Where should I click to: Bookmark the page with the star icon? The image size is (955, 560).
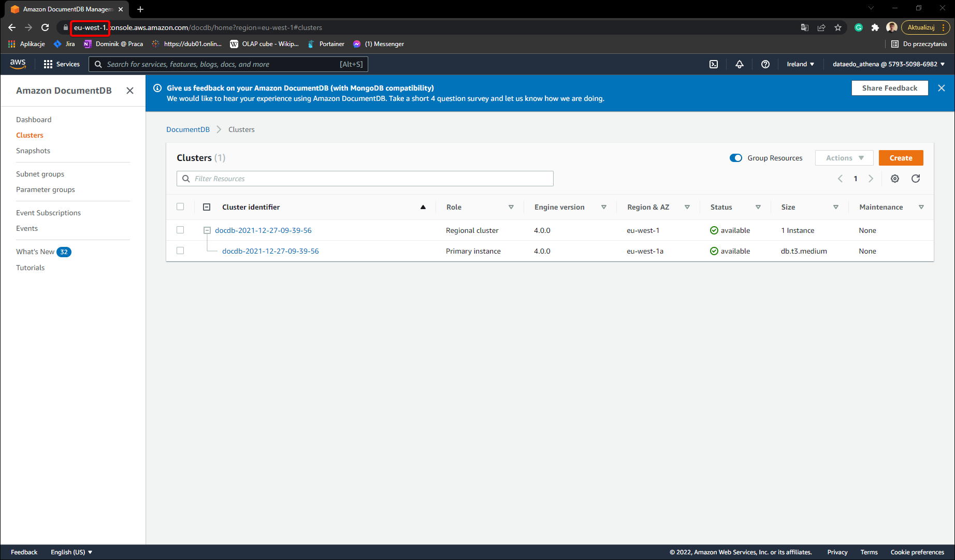838,27
